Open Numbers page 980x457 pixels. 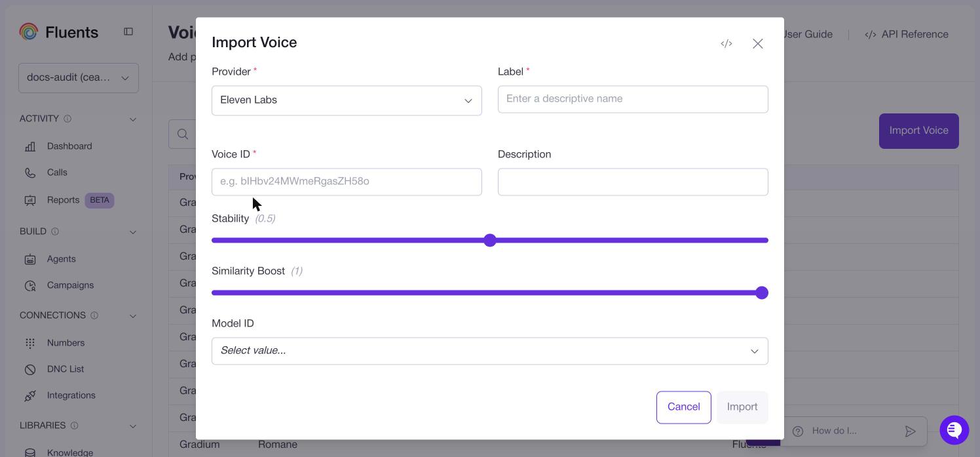[x=66, y=343]
